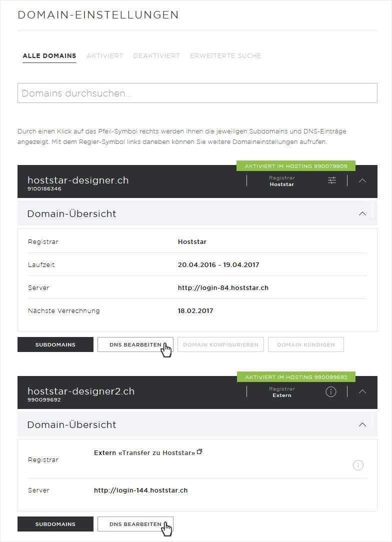
Task: Click DNS bearbeiten for hoststar-designer.ch
Action: tap(135, 344)
